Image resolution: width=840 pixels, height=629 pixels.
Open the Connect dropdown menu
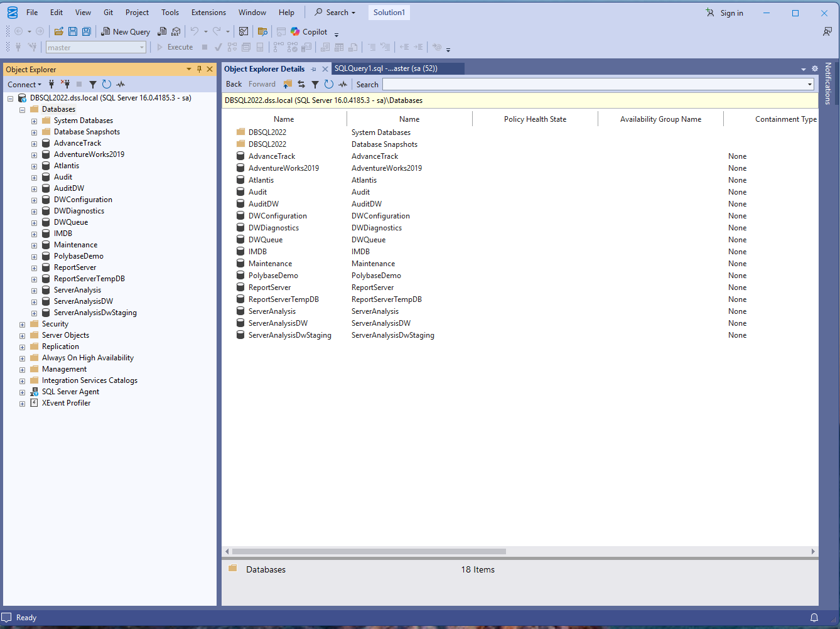click(x=24, y=83)
